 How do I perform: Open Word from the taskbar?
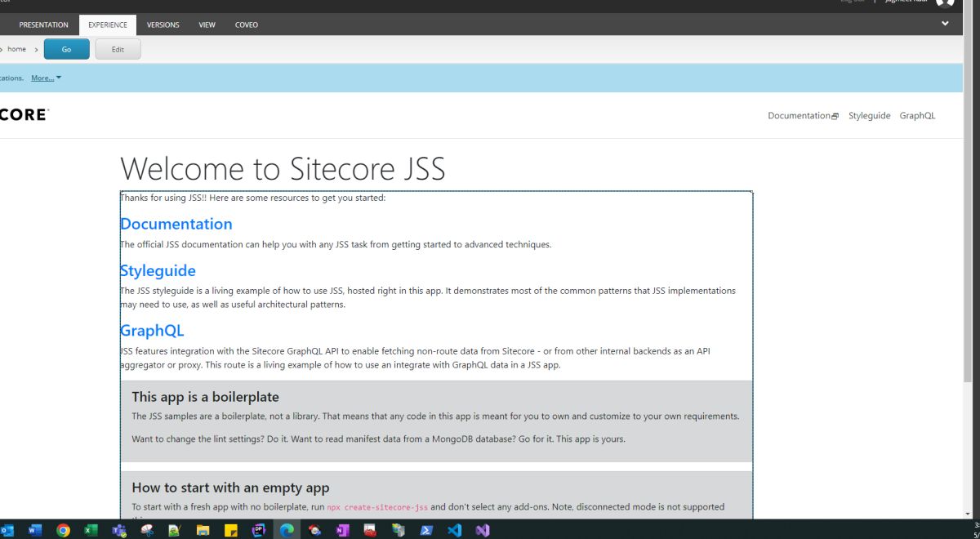[35, 530]
